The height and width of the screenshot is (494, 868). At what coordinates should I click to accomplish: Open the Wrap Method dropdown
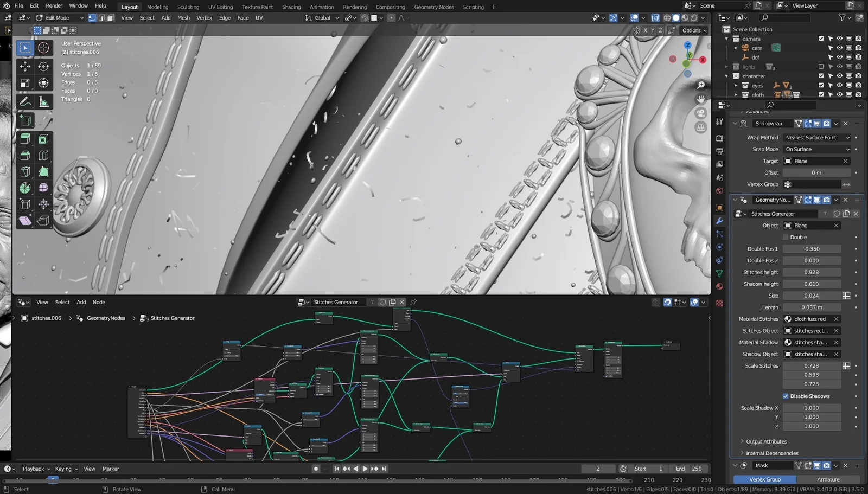[x=816, y=137]
